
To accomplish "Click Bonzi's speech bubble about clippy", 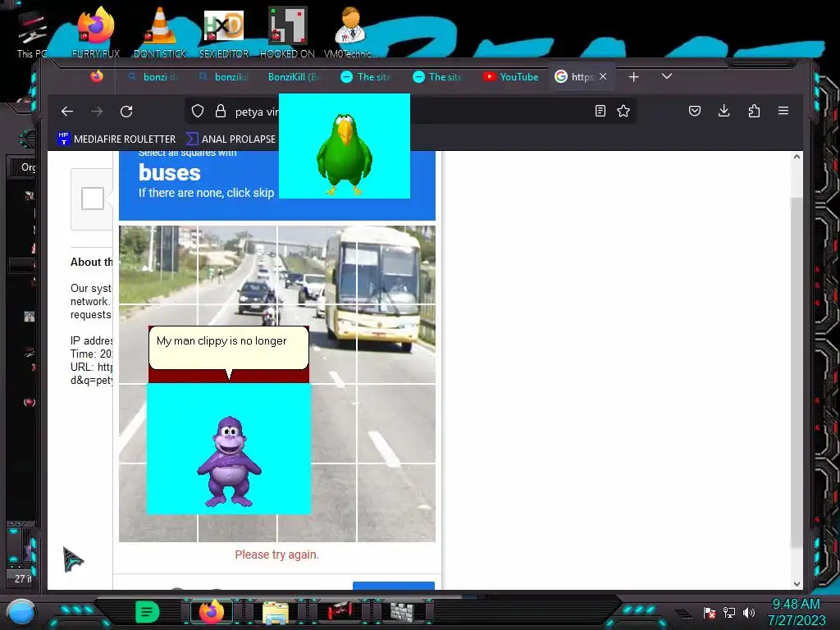I will point(229,348).
